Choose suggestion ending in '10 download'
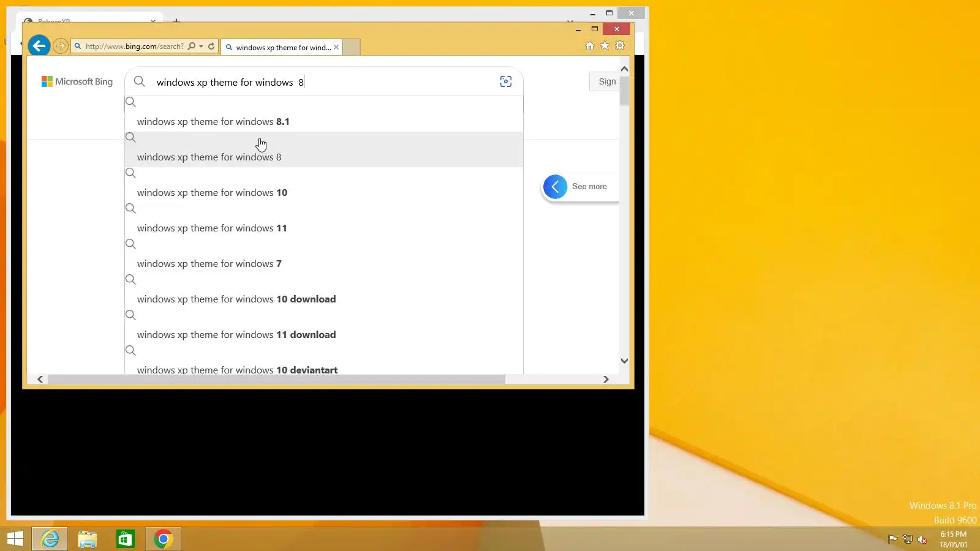Screen dimensions: 980x551 tap(324, 291)
